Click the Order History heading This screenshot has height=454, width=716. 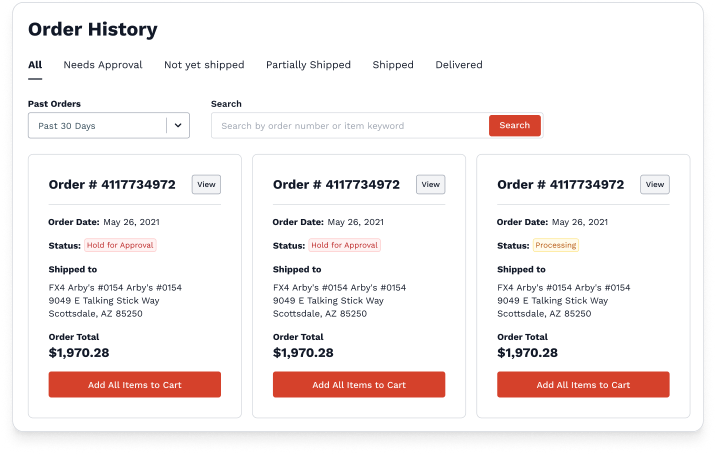coord(93,30)
